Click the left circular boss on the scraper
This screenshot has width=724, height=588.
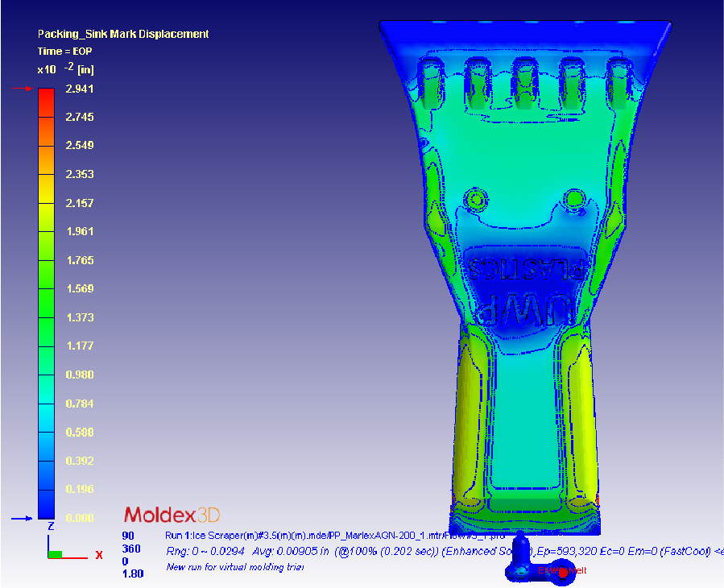[476, 200]
